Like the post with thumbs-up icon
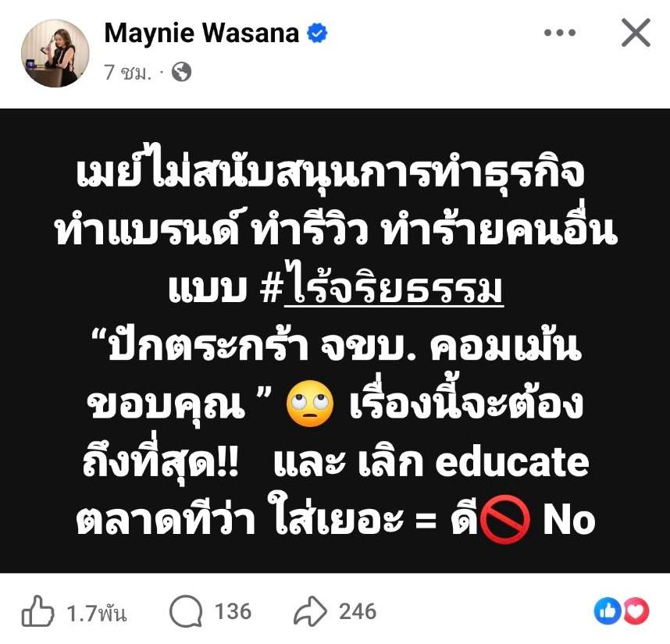The height and width of the screenshot is (644, 670). click(x=37, y=611)
